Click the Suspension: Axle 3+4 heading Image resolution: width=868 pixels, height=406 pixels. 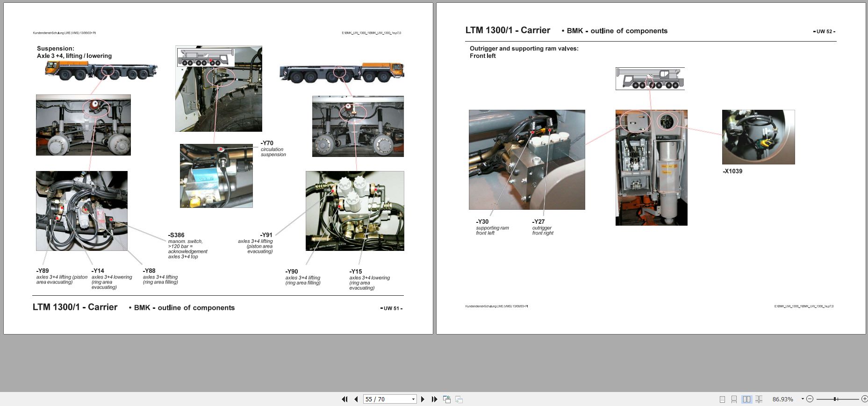[x=74, y=52]
